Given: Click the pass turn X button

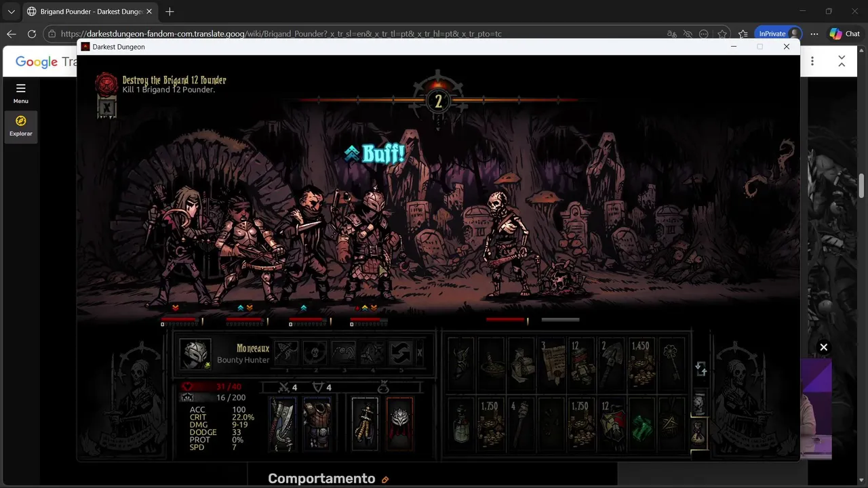Looking at the screenshot, I should (420, 353).
